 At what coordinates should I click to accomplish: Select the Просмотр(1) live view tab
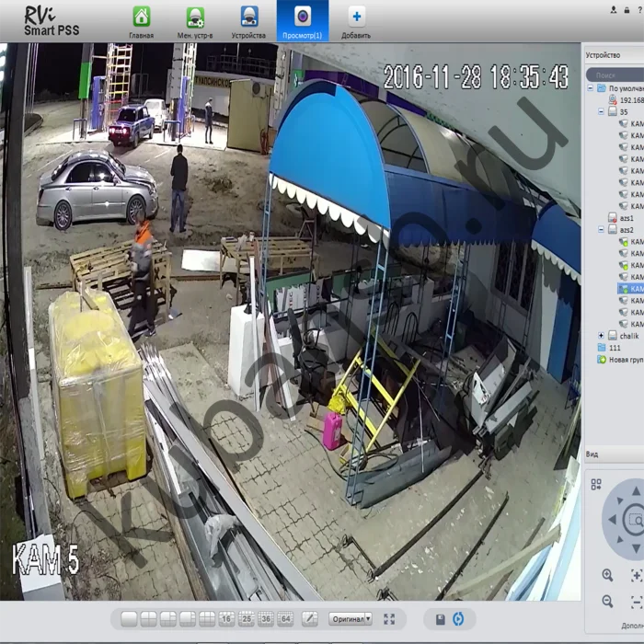point(303,21)
